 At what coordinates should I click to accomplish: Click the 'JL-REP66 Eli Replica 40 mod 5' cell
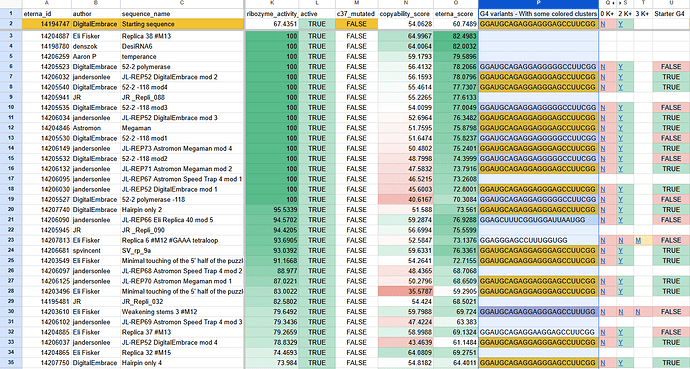click(x=182, y=220)
